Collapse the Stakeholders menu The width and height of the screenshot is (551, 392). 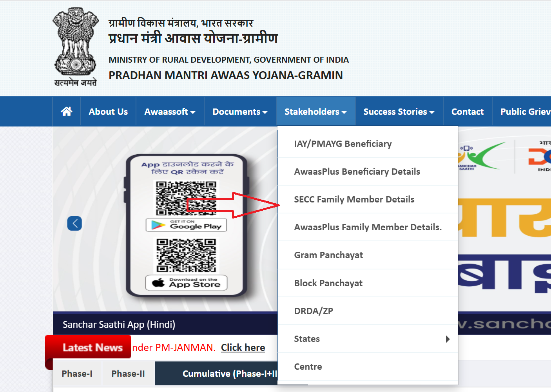[316, 112]
